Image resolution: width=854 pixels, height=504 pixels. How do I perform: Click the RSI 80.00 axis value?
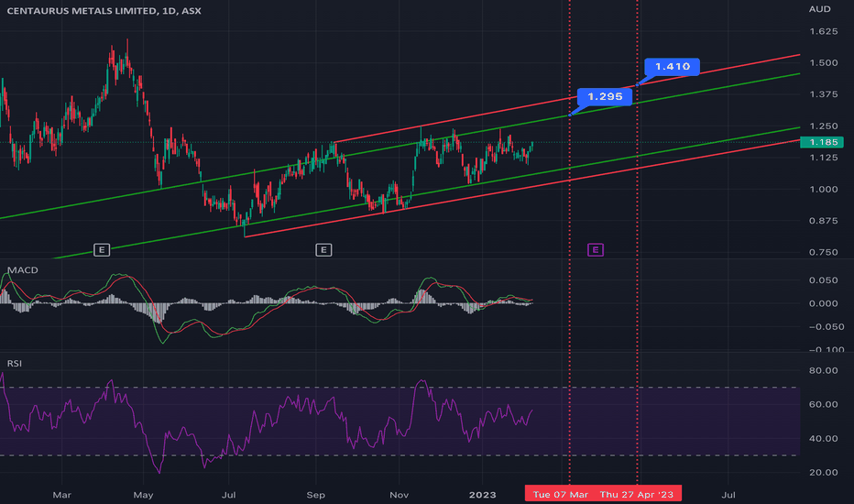824,370
